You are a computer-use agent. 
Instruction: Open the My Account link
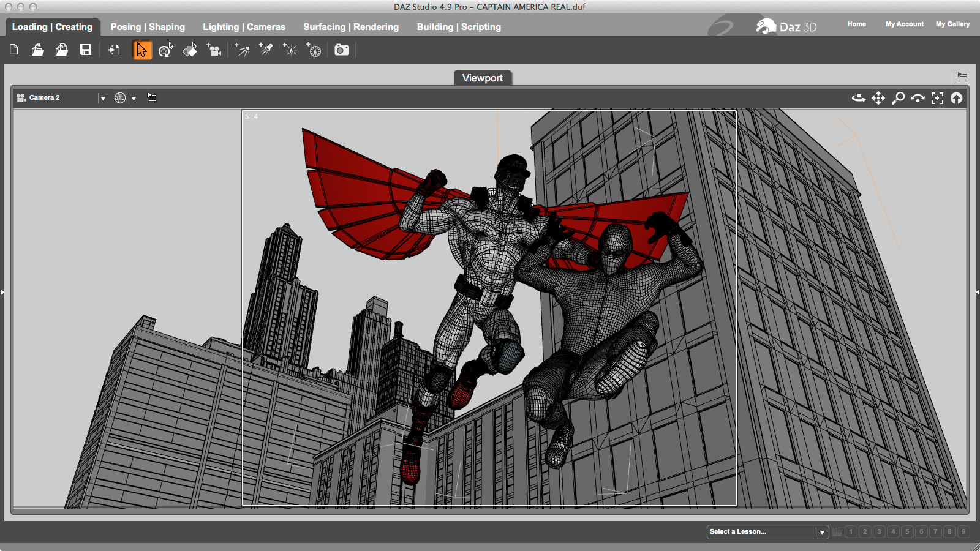904,24
